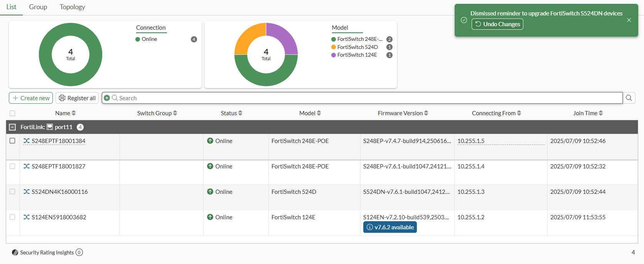Click the Undo Changes button
This screenshot has width=644, height=264.
[497, 24]
